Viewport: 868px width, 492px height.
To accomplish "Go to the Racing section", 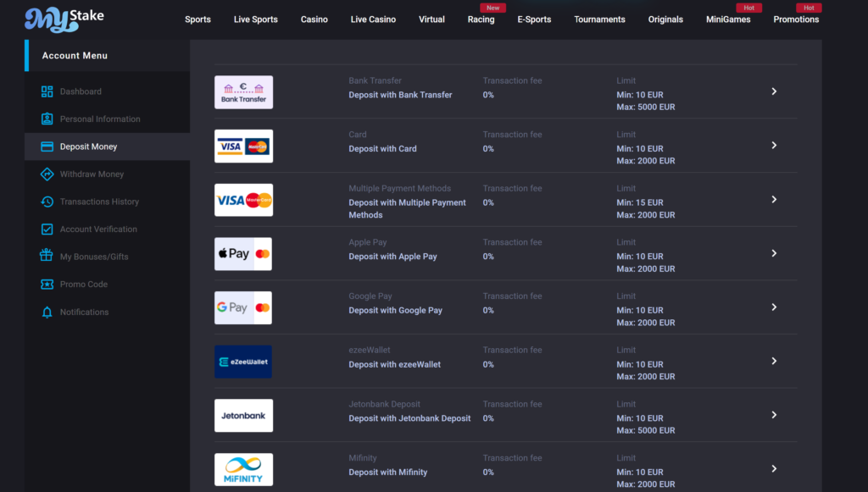I will pyautogui.click(x=481, y=19).
